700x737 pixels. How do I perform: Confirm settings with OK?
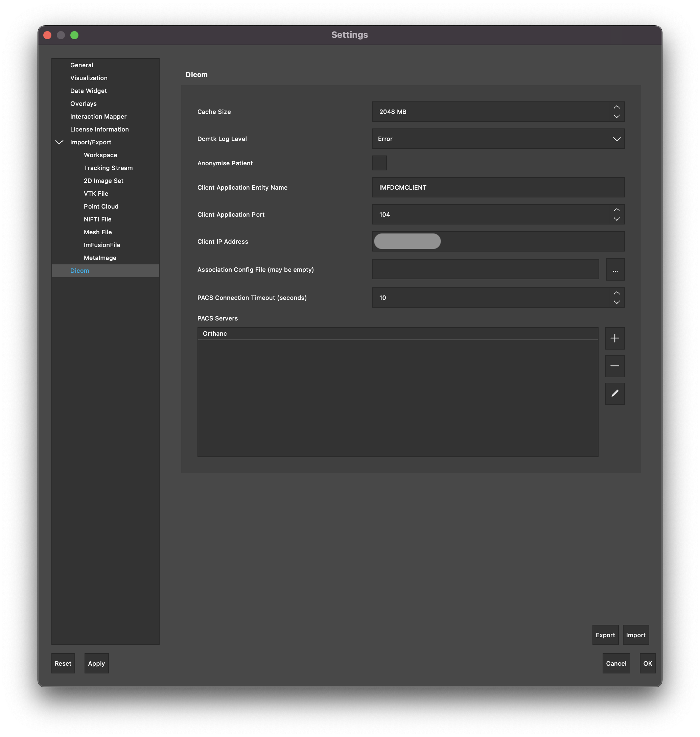(x=647, y=664)
